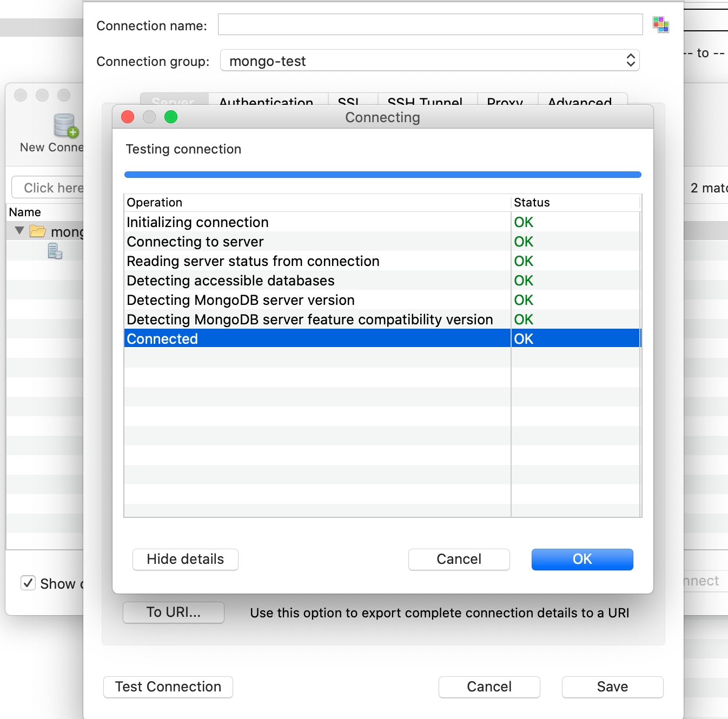
Task: Click the Connection group stepper arrows
Action: (630, 61)
